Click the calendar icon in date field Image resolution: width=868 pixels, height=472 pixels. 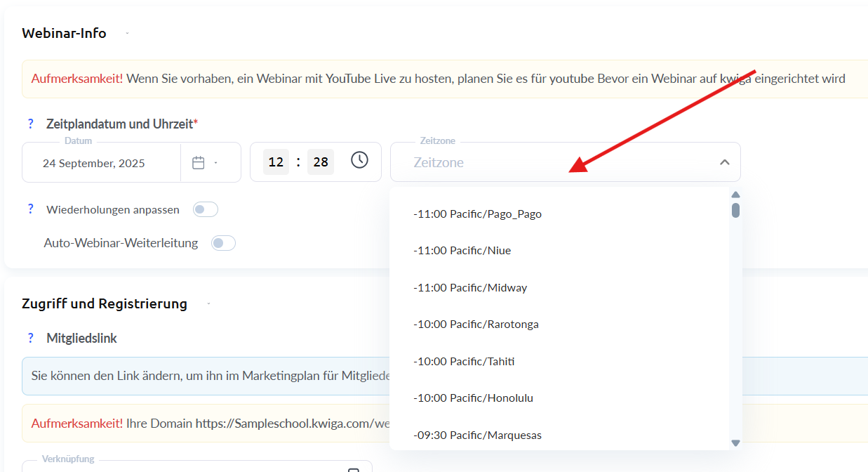199,163
